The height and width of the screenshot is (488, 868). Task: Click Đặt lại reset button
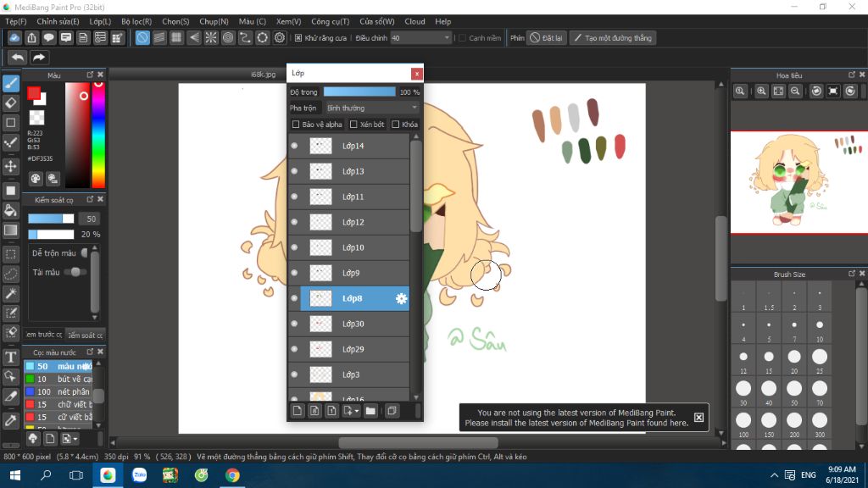pyautogui.click(x=547, y=37)
